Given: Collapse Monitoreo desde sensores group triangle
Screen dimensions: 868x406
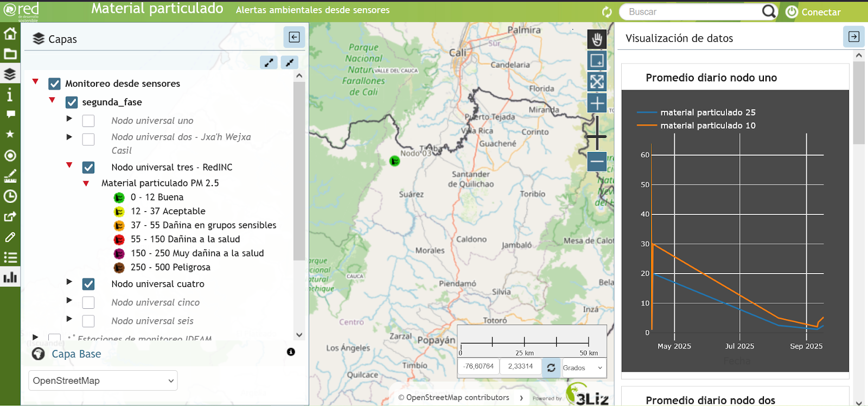Looking at the screenshot, I should (x=35, y=81).
